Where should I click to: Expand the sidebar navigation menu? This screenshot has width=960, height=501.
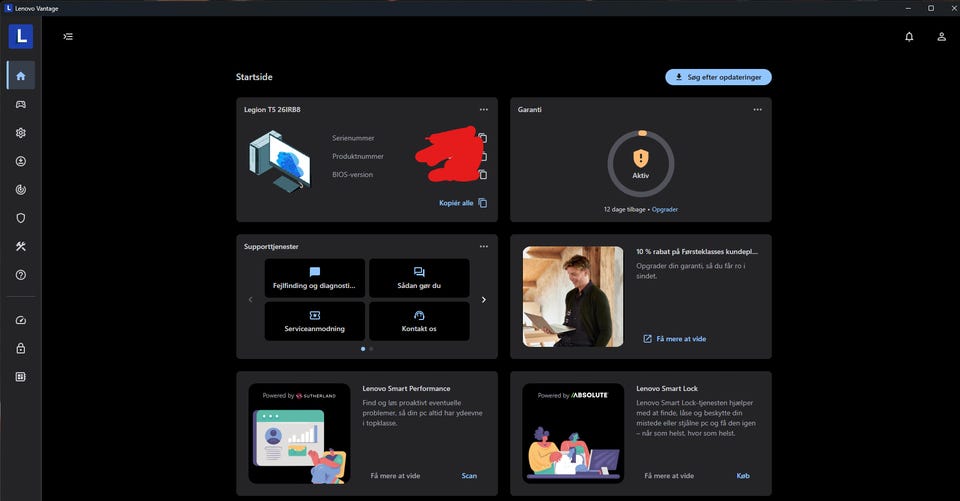pos(68,37)
